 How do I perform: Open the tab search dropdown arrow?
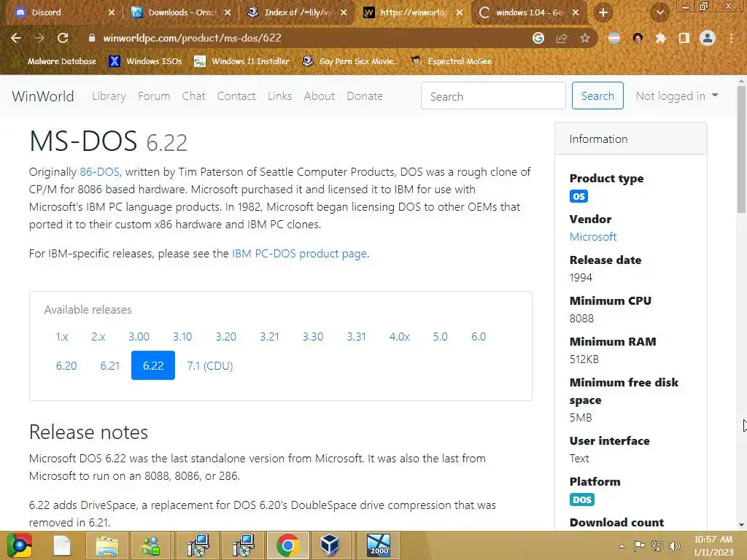[659, 13]
